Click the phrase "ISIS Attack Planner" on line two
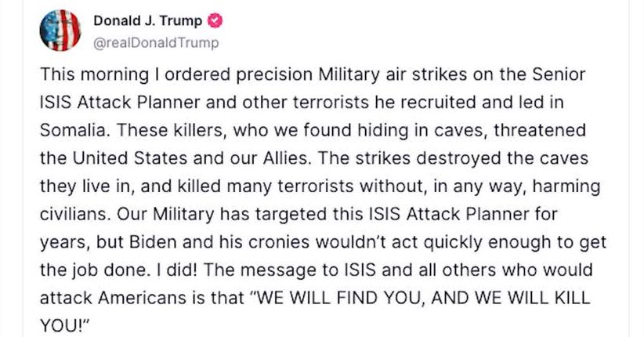Viewport: 644px width, 337px height. [120, 103]
